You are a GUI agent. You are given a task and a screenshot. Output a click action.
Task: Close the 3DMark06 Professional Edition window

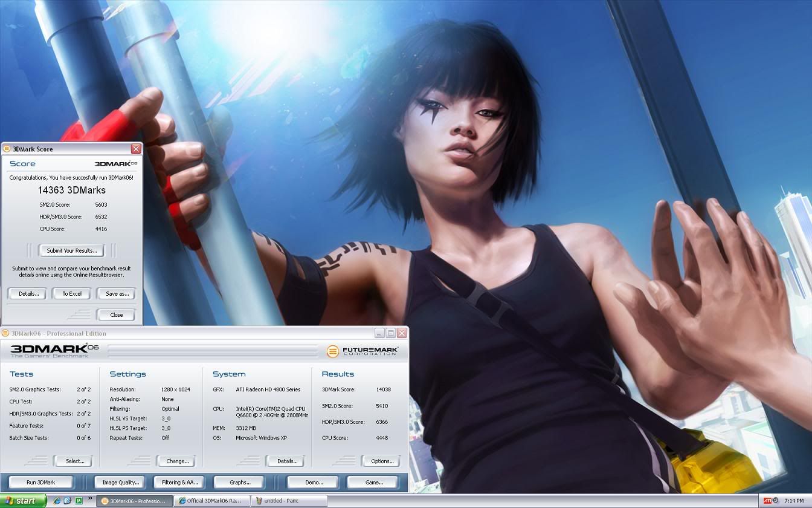click(x=402, y=333)
